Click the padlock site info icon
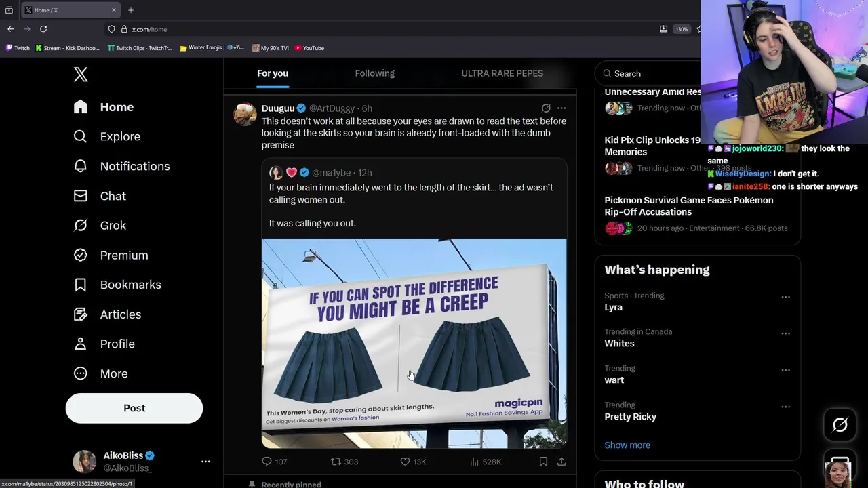This screenshot has height=488, width=868. pos(124,29)
